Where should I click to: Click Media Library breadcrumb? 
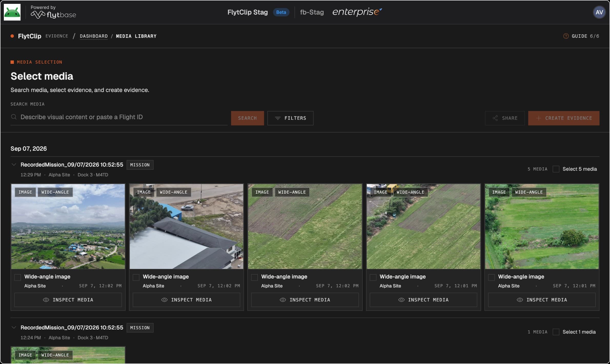click(136, 36)
